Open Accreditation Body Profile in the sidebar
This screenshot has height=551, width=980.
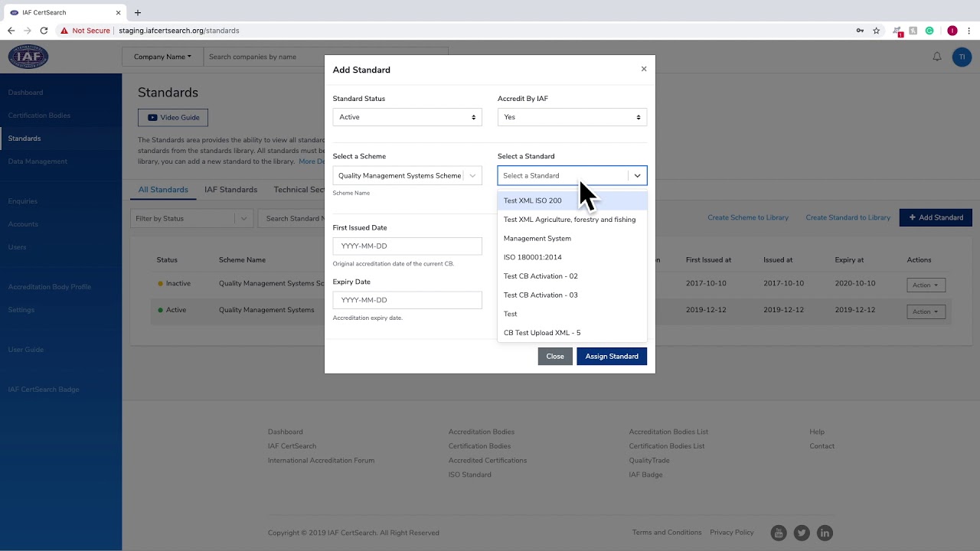coord(50,287)
